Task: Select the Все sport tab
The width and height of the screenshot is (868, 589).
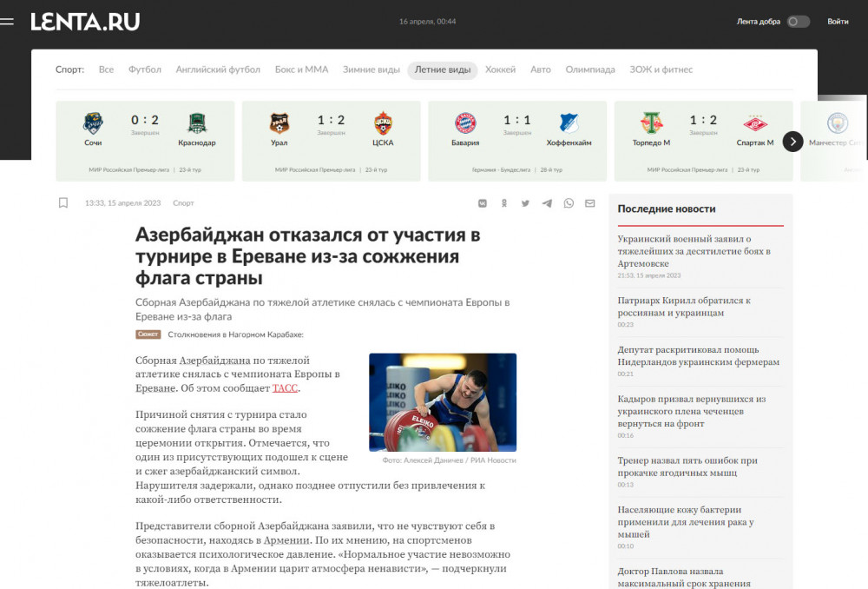Action: coord(106,69)
